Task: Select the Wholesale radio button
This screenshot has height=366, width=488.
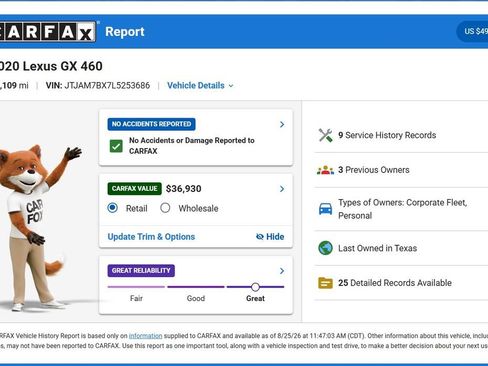Action: (x=165, y=208)
